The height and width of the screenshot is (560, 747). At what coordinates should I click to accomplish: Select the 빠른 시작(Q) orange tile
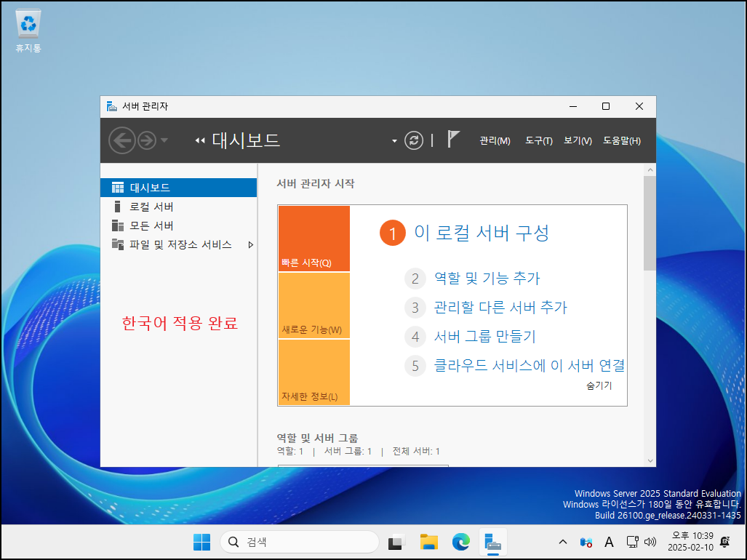pyautogui.click(x=314, y=239)
